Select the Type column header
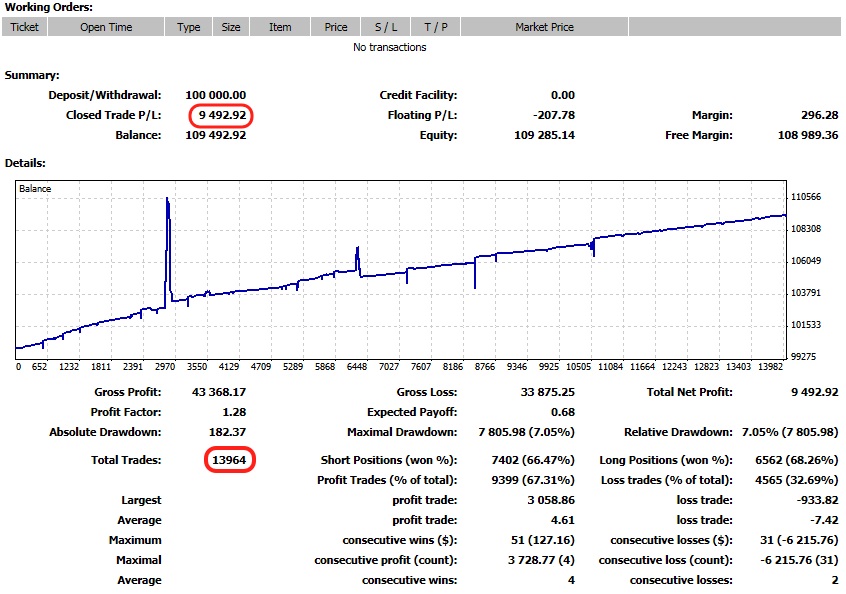This screenshot has width=846, height=594. click(189, 27)
